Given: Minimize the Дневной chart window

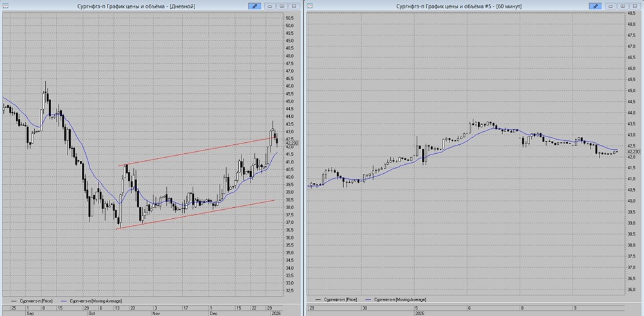Looking at the screenshot, I should click(270, 6).
